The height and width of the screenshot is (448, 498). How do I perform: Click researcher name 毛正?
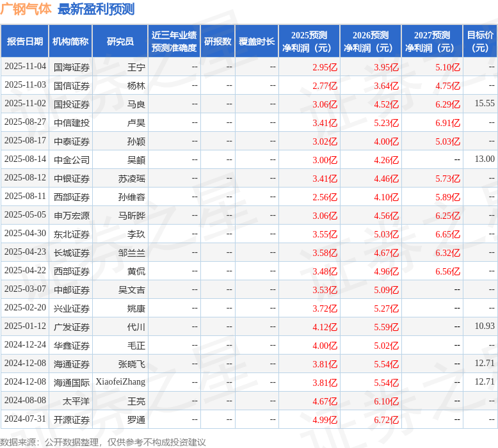point(136,346)
